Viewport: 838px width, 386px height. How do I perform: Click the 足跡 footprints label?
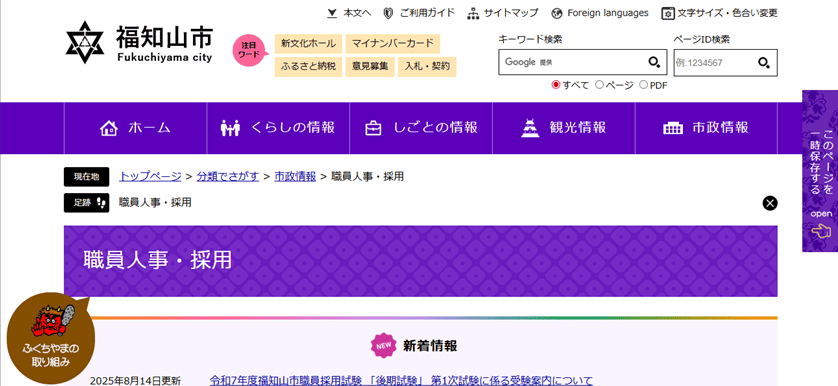tap(87, 203)
